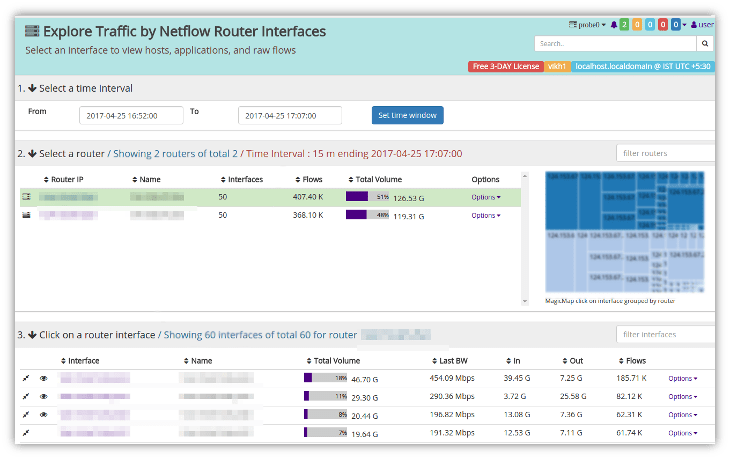Click the From date-time field

[131, 115]
